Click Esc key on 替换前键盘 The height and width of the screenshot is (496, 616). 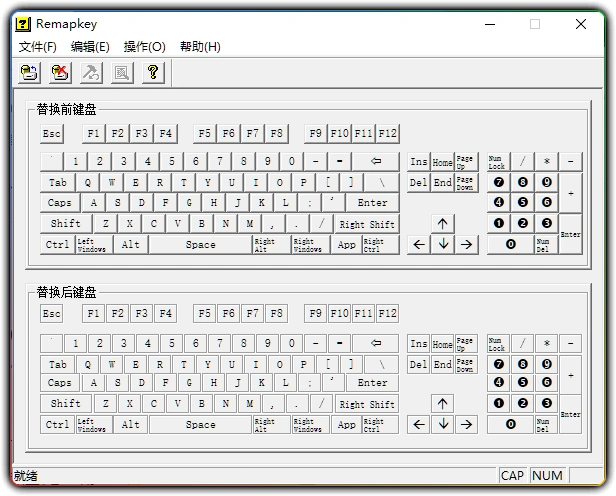point(51,134)
